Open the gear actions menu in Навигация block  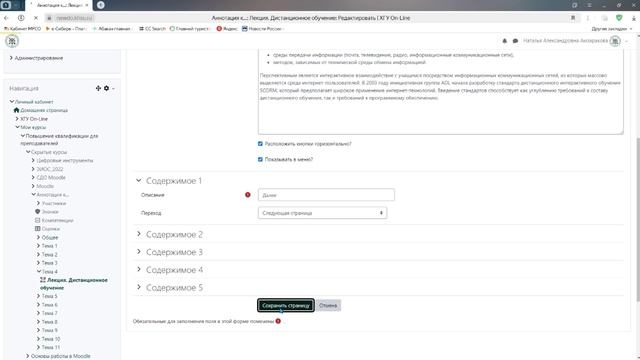pos(107,88)
